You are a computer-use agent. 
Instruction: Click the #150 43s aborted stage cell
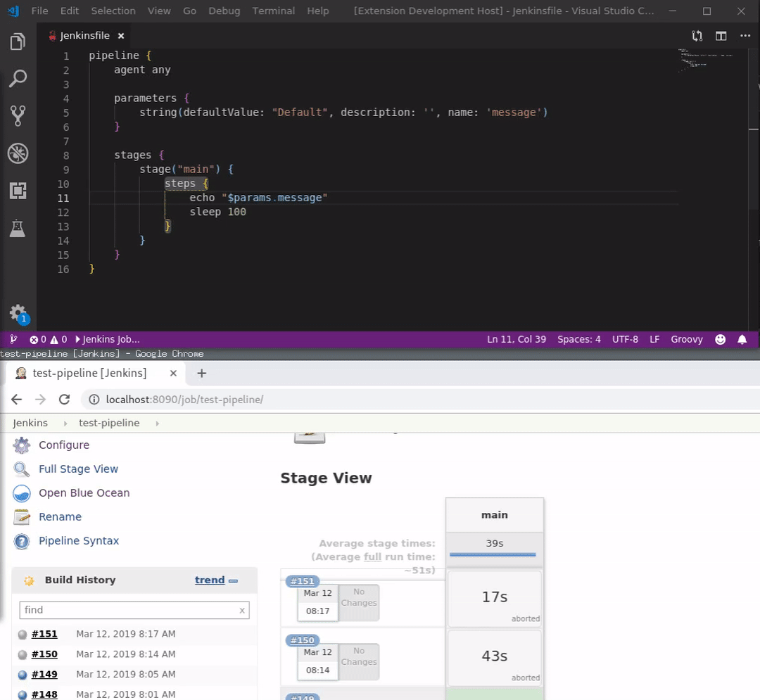(x=495, y=658)
